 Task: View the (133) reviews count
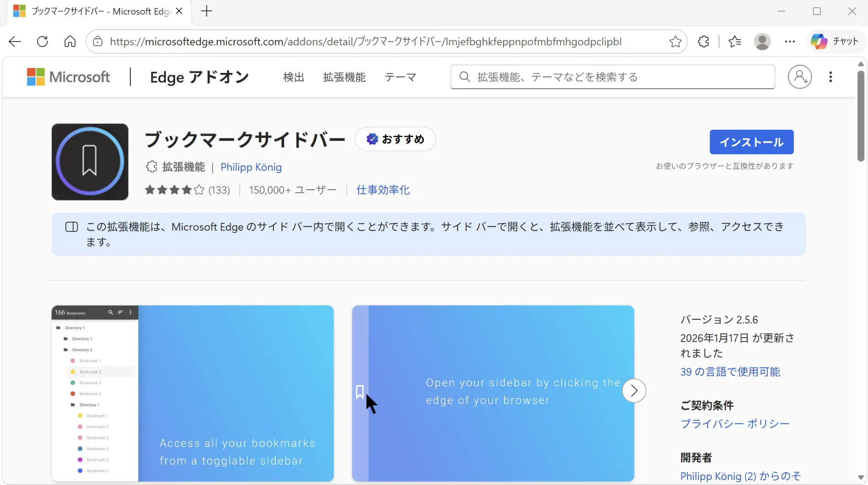219,190
